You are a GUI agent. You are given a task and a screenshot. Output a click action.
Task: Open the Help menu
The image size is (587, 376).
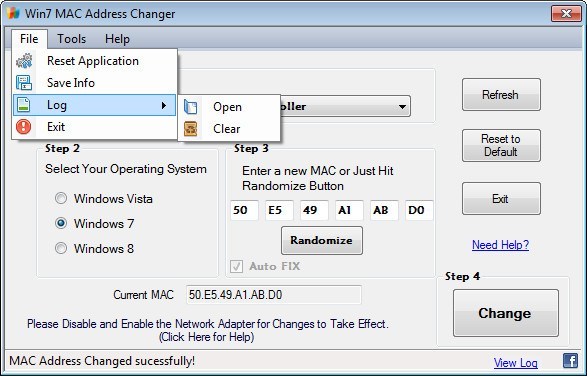117,39
